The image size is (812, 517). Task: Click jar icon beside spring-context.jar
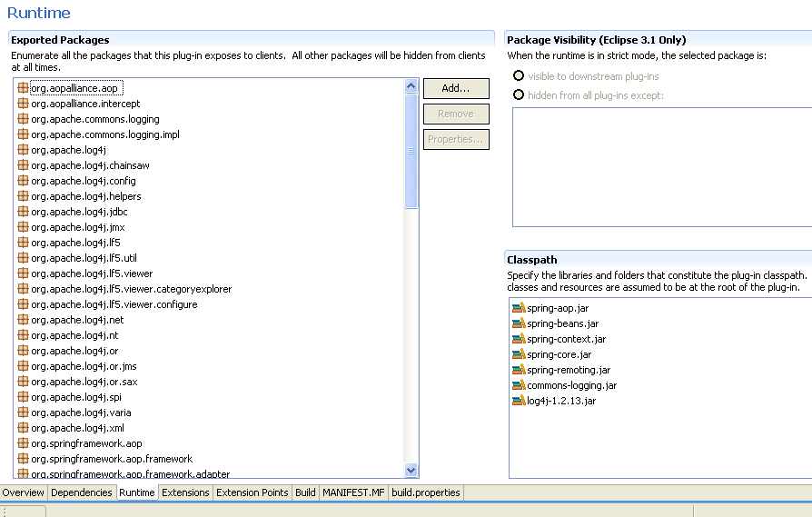point(519,339)
